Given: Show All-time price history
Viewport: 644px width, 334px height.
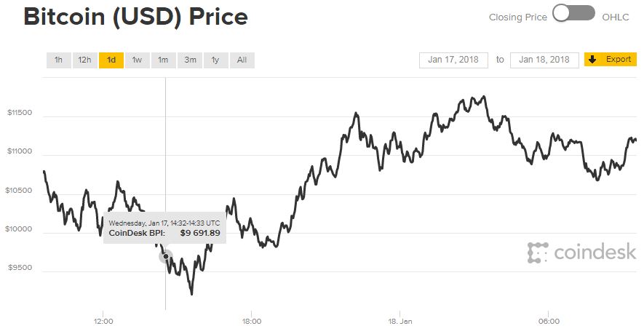Looking at the screenshot, I should [x=242, y=60].
